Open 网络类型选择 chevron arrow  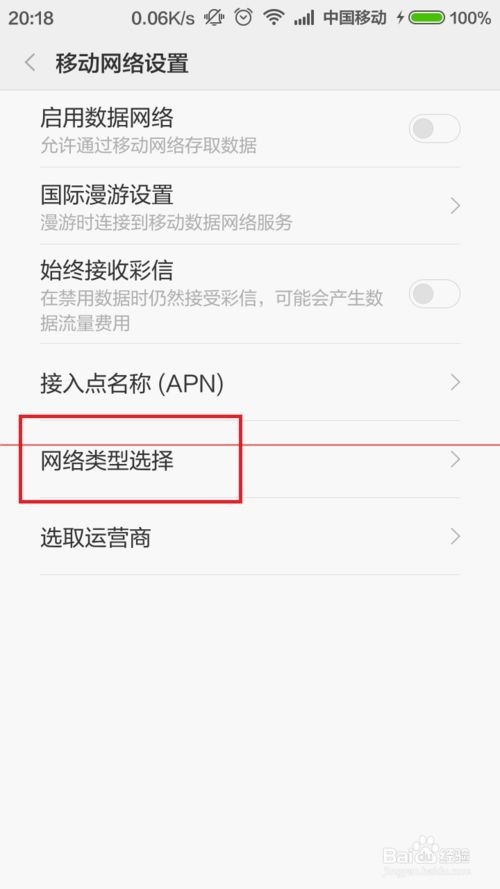point(455,460)
